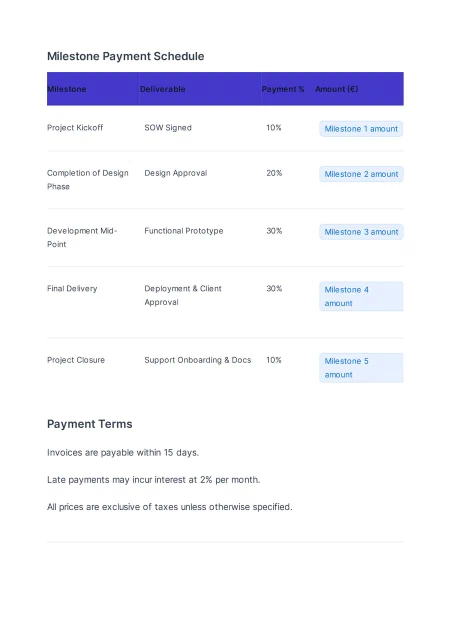
Task: Select the Milestone 4 amount placeholder
Action: (x=361, y=296)
